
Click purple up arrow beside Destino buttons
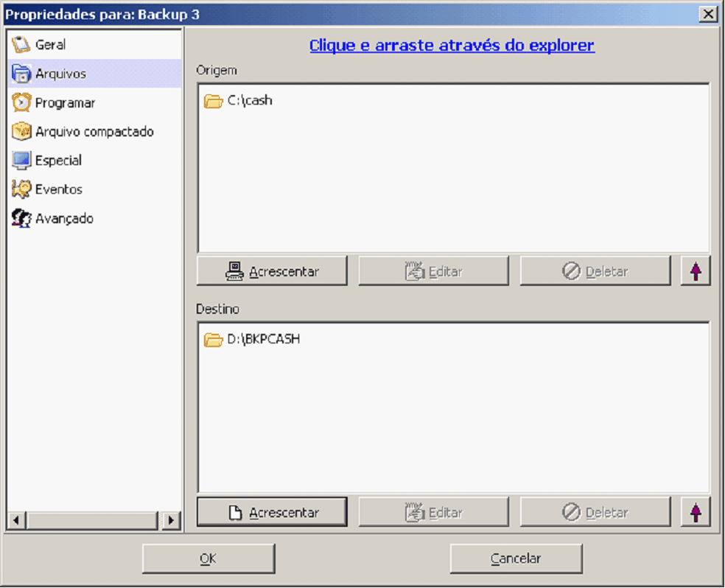pos(696,512)
